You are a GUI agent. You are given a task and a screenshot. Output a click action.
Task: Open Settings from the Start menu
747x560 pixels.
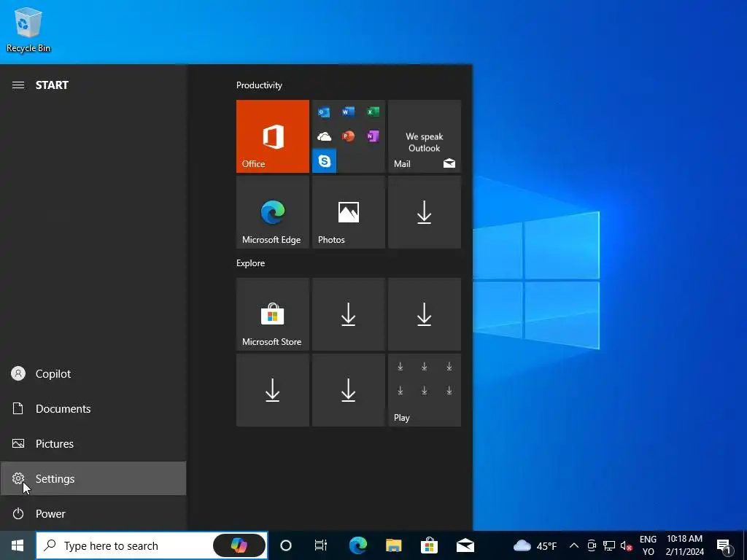click(x=93, y=478)
